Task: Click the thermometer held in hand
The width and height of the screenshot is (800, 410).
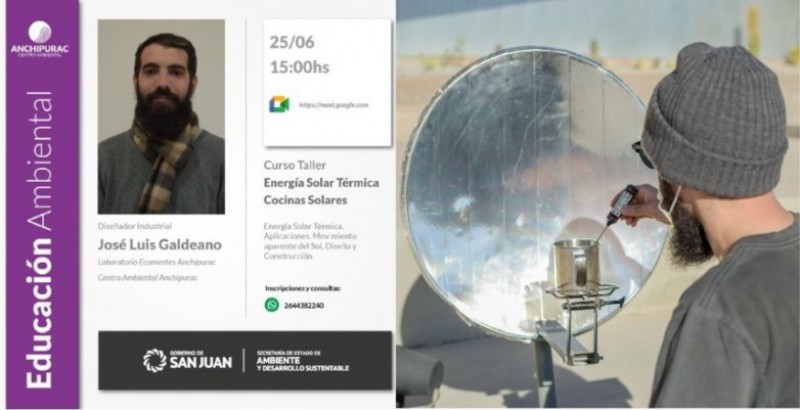Action: point(617,210)
